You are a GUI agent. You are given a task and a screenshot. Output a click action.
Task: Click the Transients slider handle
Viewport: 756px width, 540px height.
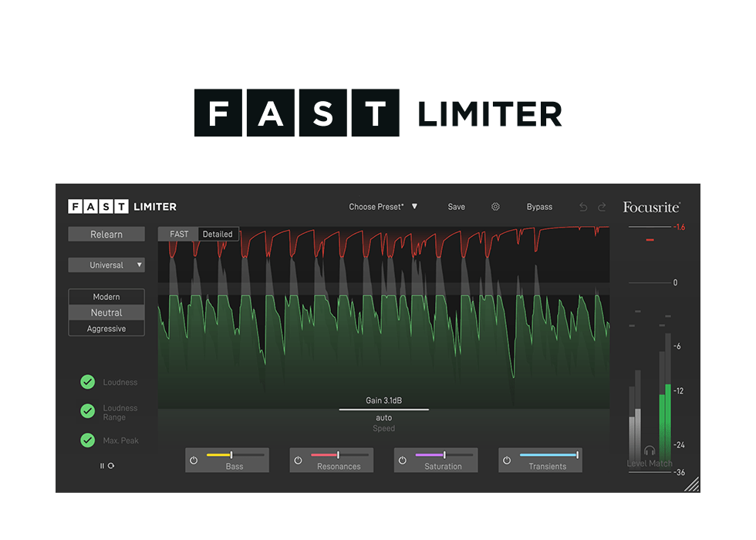(x=577, y=455)
